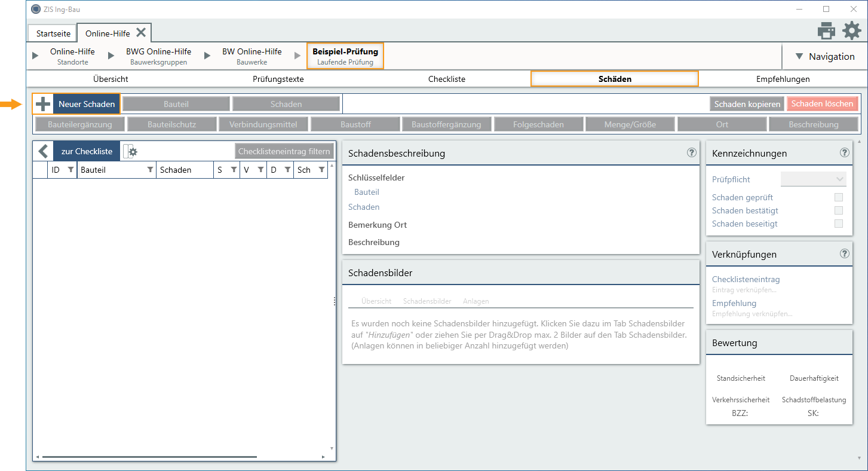The image size is (868, 471).
Task: Go to BW Online-Hilfe Bauwerke breadcrumb
Action: [x=251, y=56]
